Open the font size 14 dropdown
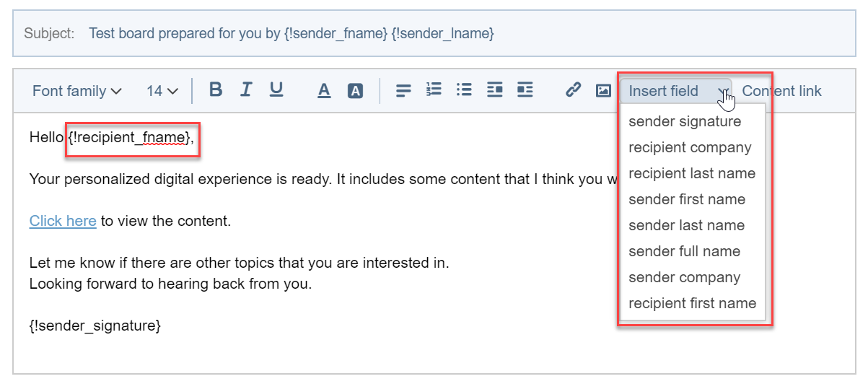 coord(162,91)
